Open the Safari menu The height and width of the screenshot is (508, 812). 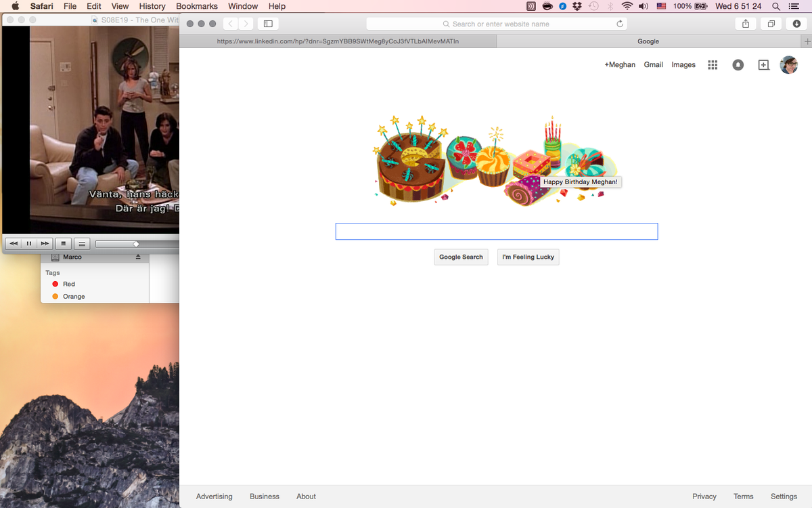tap(42, 6)
